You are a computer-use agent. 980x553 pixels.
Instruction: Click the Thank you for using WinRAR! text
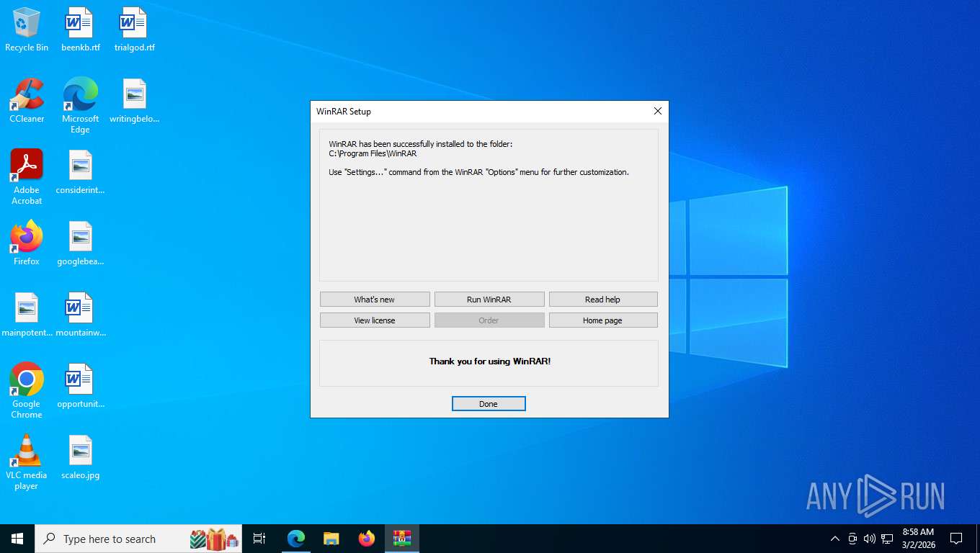click(490, 361)
